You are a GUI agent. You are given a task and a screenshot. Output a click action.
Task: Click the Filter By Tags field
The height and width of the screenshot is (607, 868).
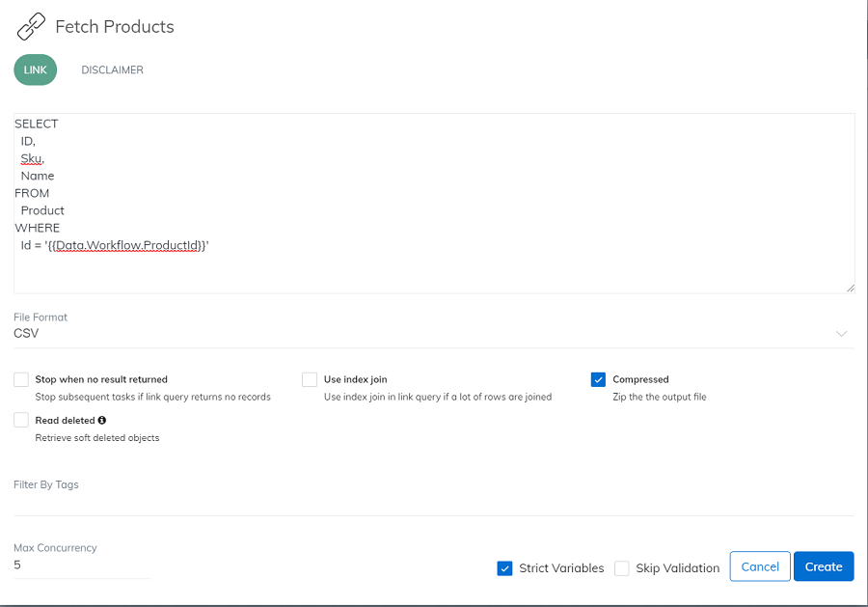click(434, 503)
